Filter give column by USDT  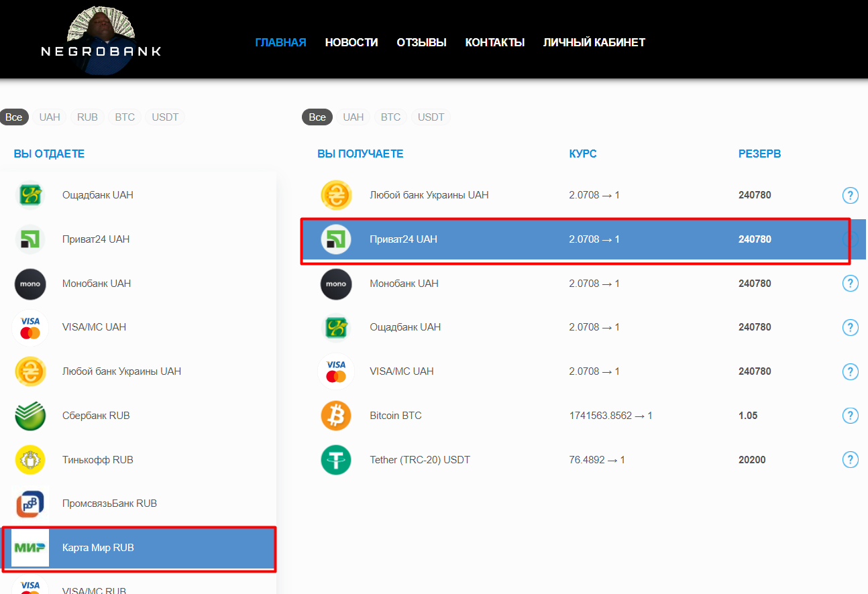165,117
